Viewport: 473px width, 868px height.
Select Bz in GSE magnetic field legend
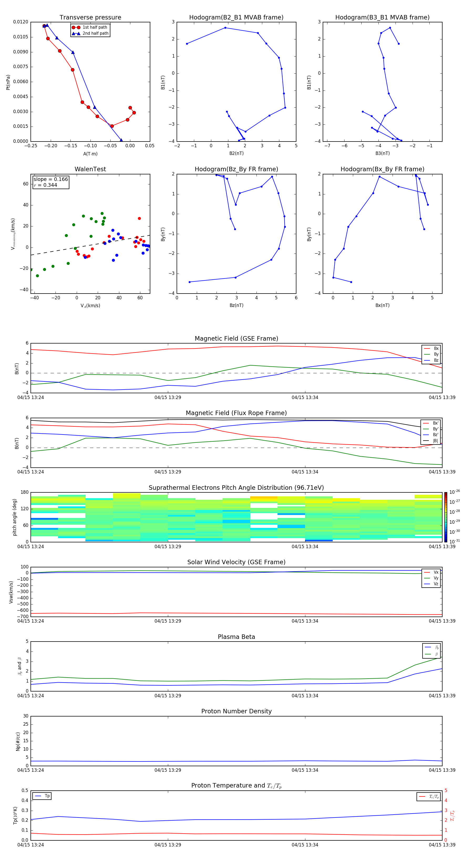(x=431, y=360)
